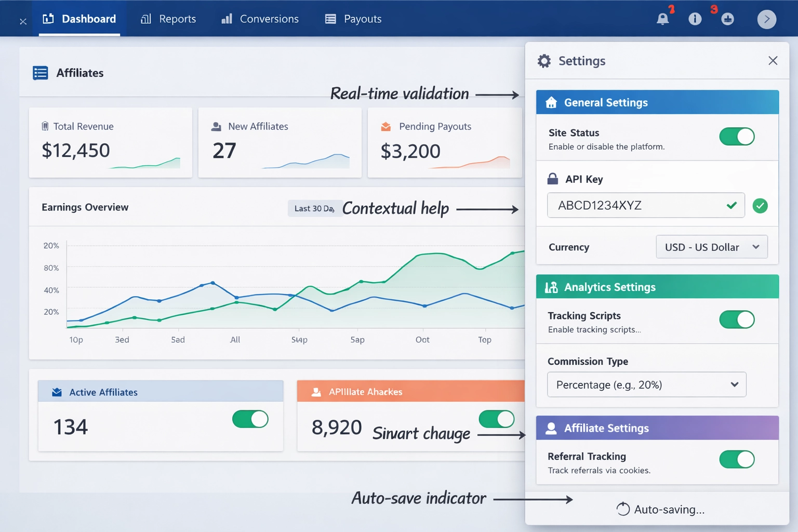Open the Currency dropdown

click(711, 247)
